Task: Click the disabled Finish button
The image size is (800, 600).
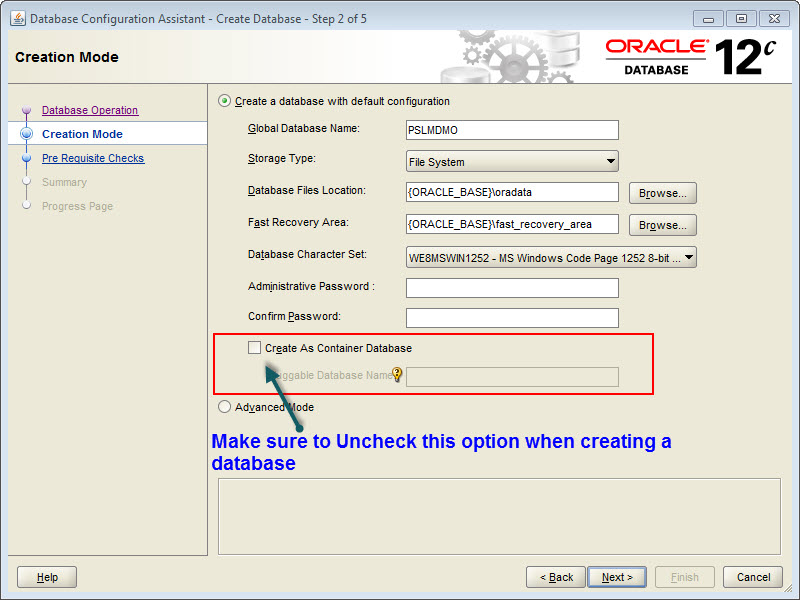Action: [685, 577]
